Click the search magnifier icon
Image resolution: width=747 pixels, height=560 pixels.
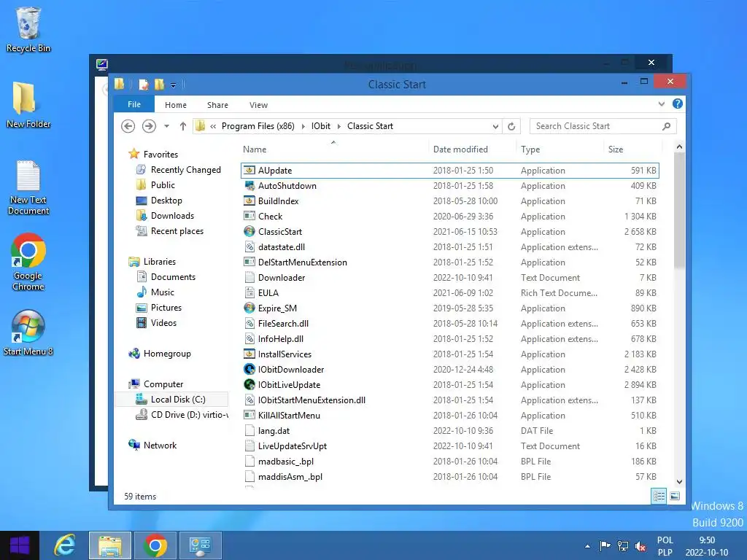coord(667,126)
